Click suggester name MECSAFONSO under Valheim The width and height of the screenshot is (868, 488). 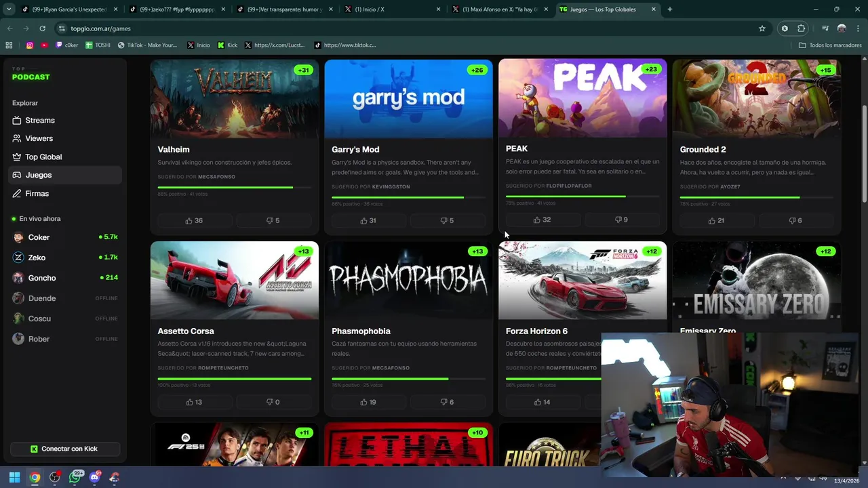tap(216, 177)
